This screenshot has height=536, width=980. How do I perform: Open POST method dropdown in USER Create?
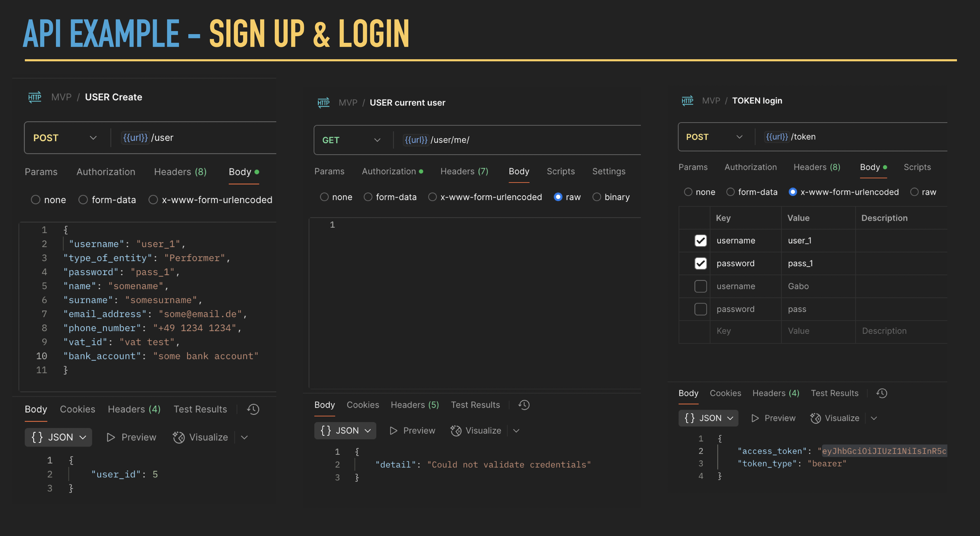65,138
